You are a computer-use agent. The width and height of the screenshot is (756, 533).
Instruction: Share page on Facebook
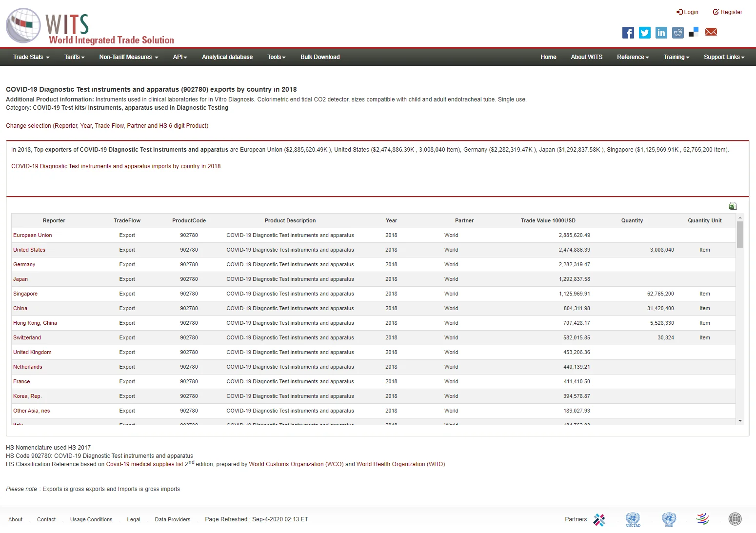pos(628,33)
